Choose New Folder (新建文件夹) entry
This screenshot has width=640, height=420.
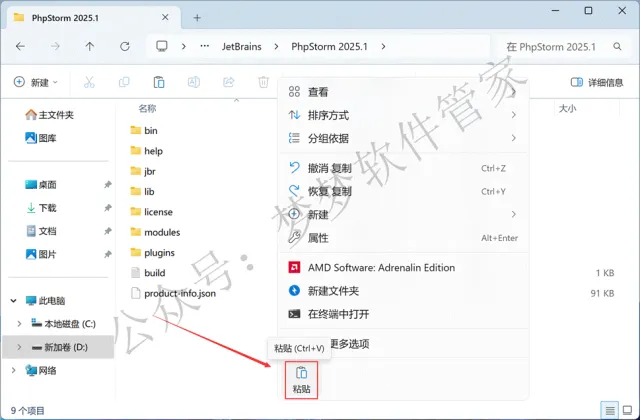point(403,291)
